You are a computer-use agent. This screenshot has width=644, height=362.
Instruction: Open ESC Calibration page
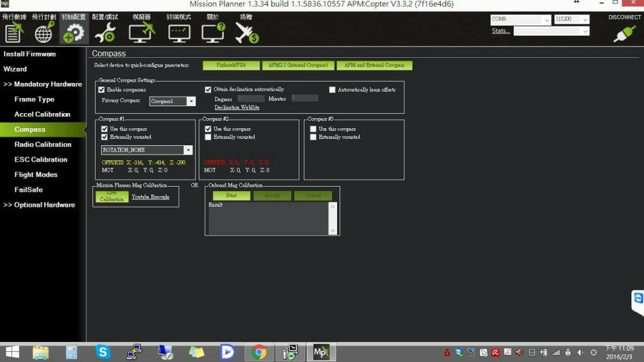41,160
